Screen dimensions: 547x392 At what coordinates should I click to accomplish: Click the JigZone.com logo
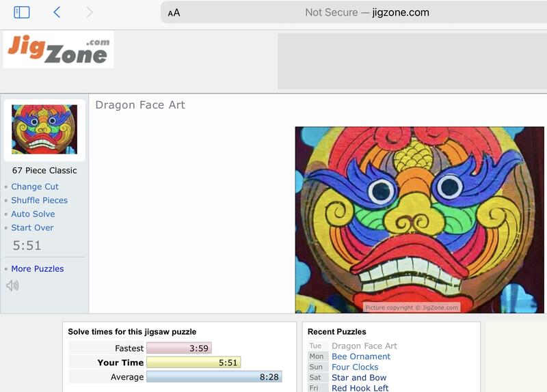coord(59,49)
